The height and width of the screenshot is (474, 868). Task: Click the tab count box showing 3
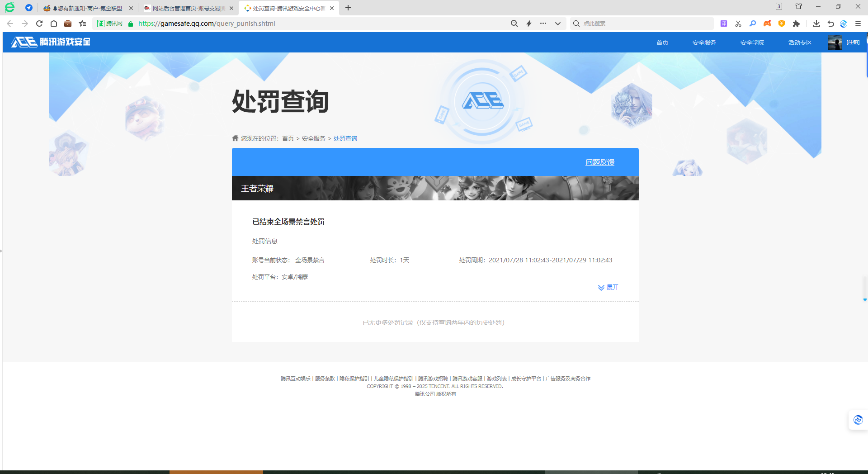click(778, 6)
